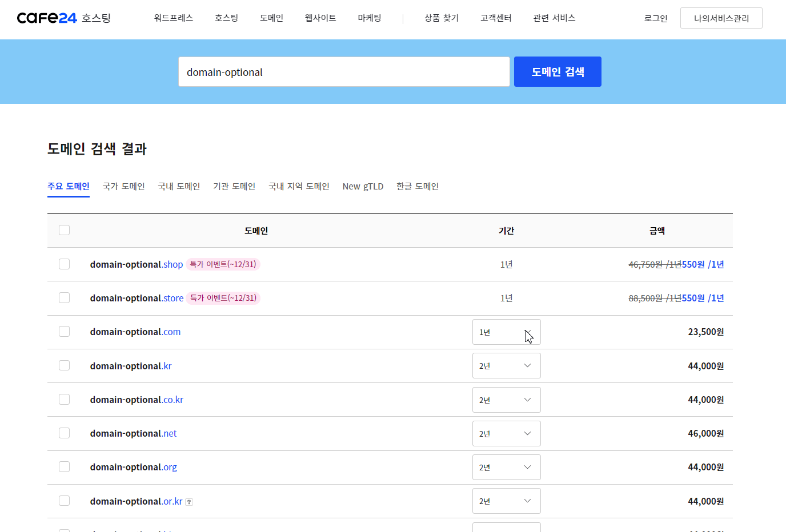The image size is (786, 532).
Task: Click the domain-optional.com domain name
Action: 135,332
